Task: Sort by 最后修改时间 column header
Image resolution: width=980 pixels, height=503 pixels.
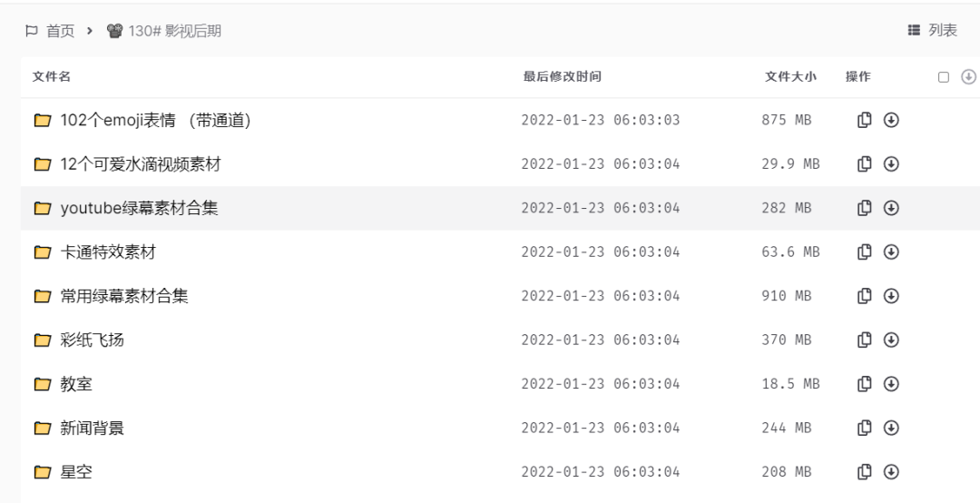Action: click(562, 77)
